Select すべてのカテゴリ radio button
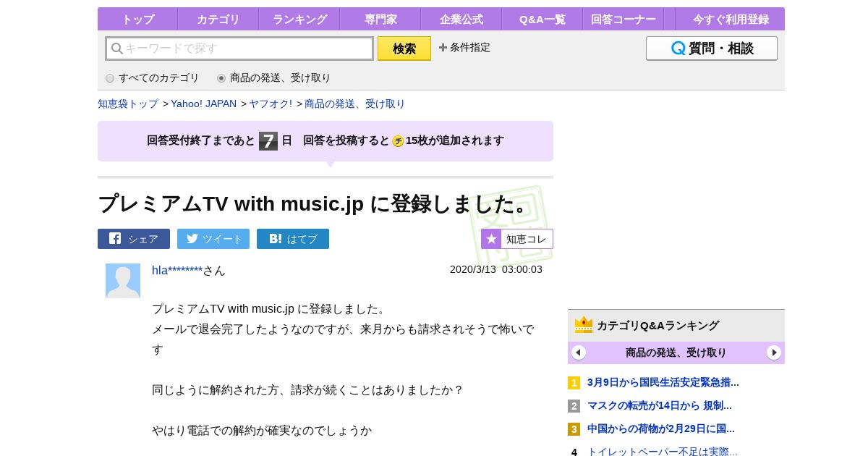Viewport: 868px width, 456px height. click(x=110, y=78)
